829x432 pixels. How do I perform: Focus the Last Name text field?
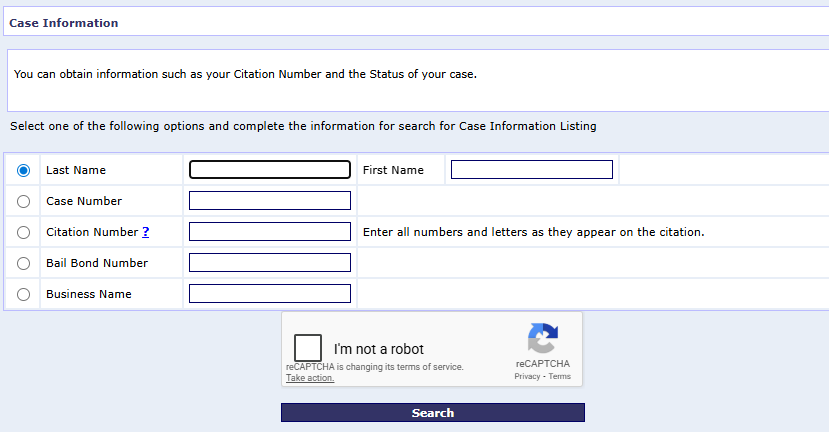pyautogui.click(x=270, y=170)
